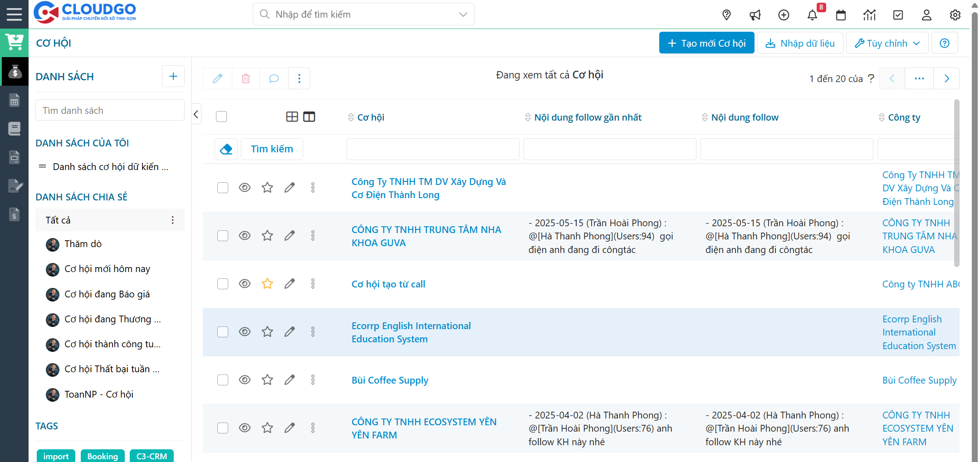
Task: Open the notifications bell icon
Action: point(812,15)
